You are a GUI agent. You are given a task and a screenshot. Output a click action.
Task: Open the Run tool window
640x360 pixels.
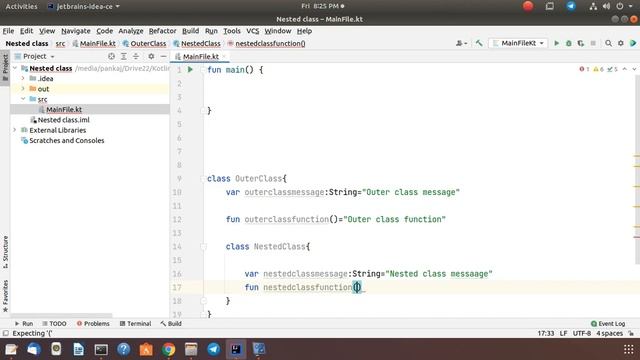tap(24, 324)
